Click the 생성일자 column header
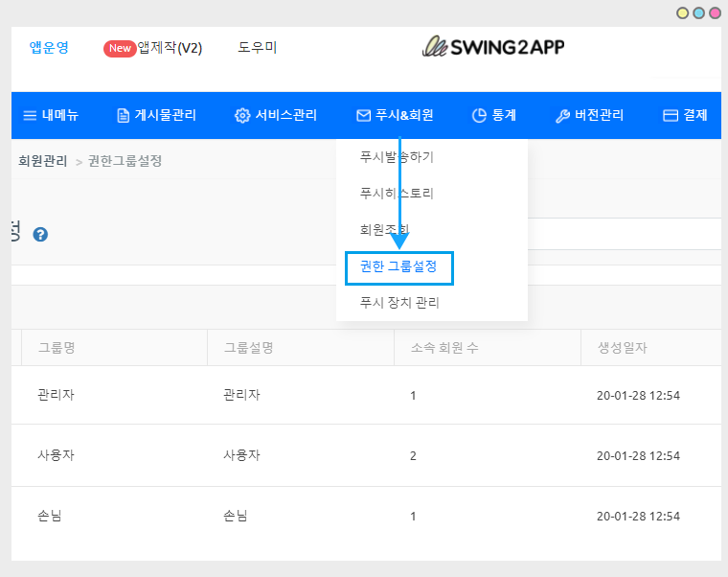 tap(621, 348)
